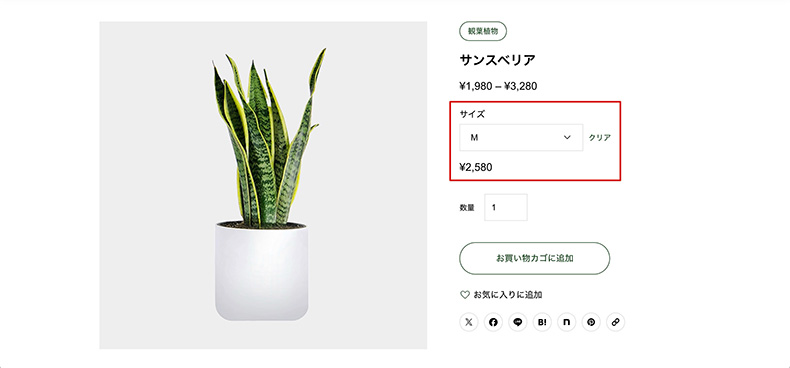Click クリア to reset size selection
The height and width of the screenshot is (368, 790).
[600, 138]
